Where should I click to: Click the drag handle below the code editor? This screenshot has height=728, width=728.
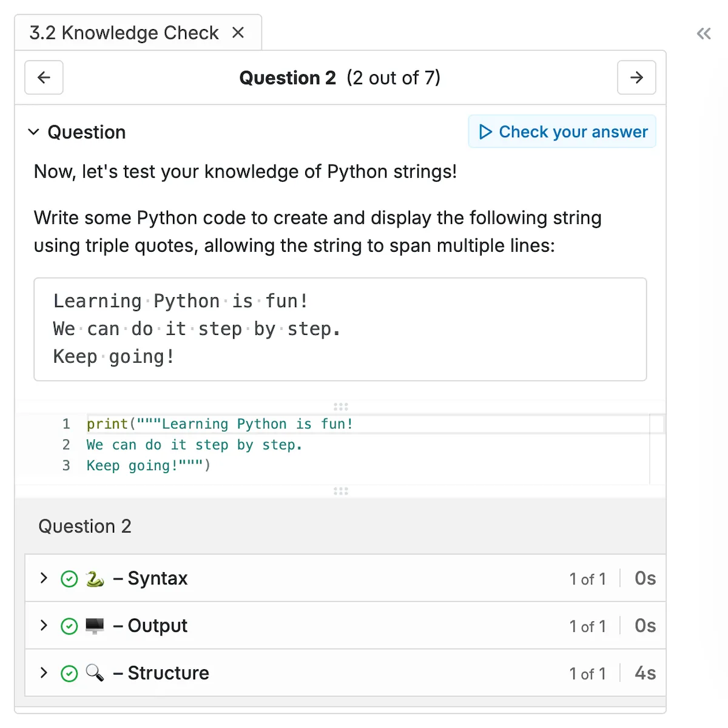tap(341, 491)
